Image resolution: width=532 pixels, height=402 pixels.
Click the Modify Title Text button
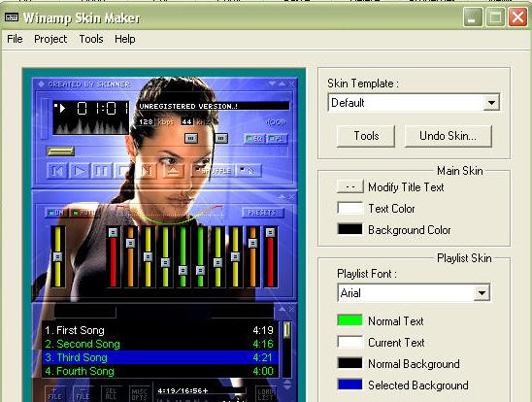(350, 187)
